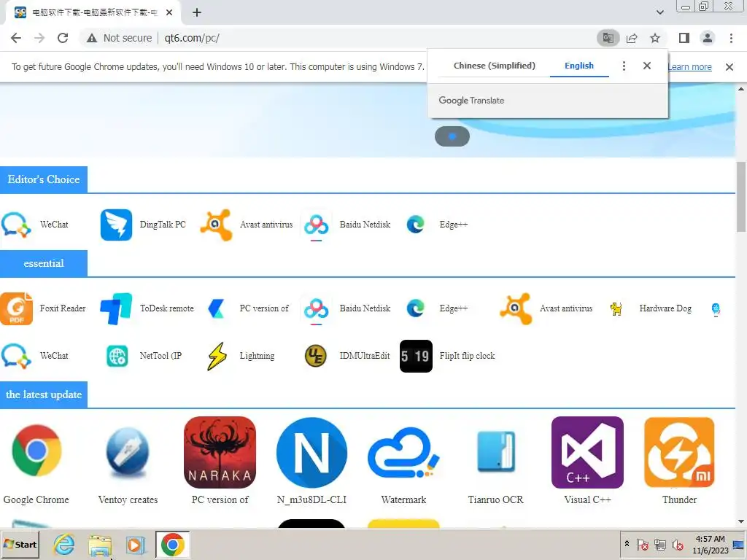
Task: Click Baidu Netdisk icon under Editor's Choice
Action: [317, 225]
